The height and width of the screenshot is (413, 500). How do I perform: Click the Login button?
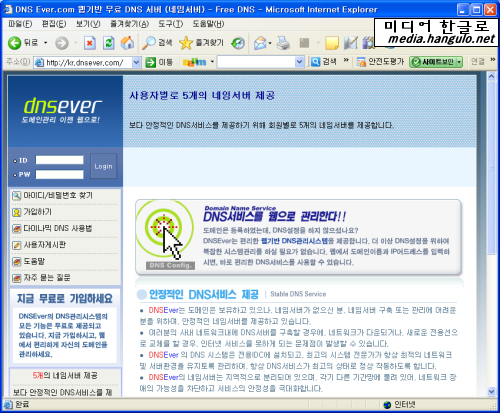103,166
